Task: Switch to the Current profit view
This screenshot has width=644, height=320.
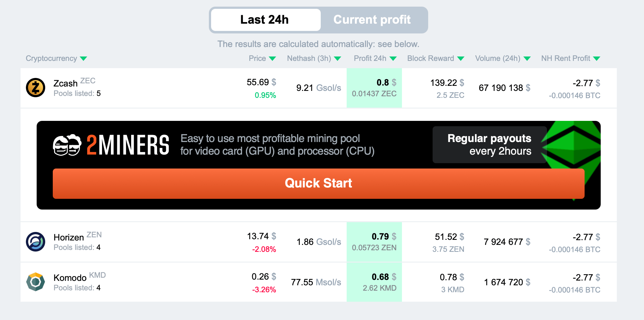Action: [x=372, y=20]
